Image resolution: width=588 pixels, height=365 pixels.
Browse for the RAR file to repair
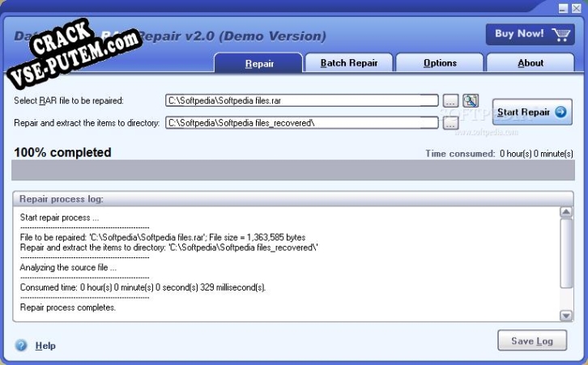click(451, 100)
